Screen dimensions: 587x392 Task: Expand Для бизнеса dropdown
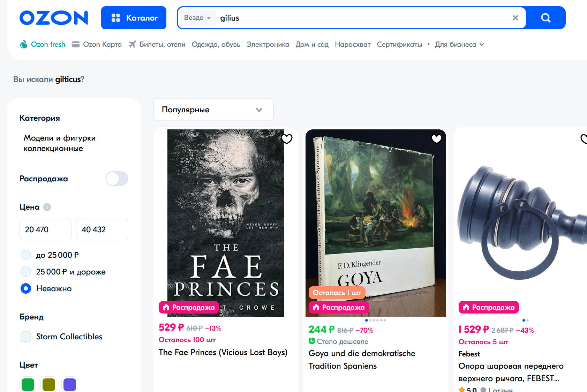459,44
